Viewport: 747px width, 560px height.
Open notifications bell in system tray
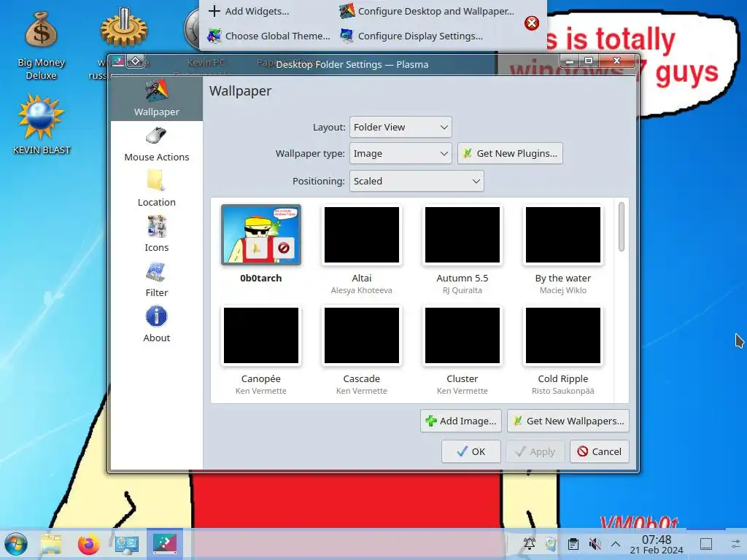tap(530, 543)
